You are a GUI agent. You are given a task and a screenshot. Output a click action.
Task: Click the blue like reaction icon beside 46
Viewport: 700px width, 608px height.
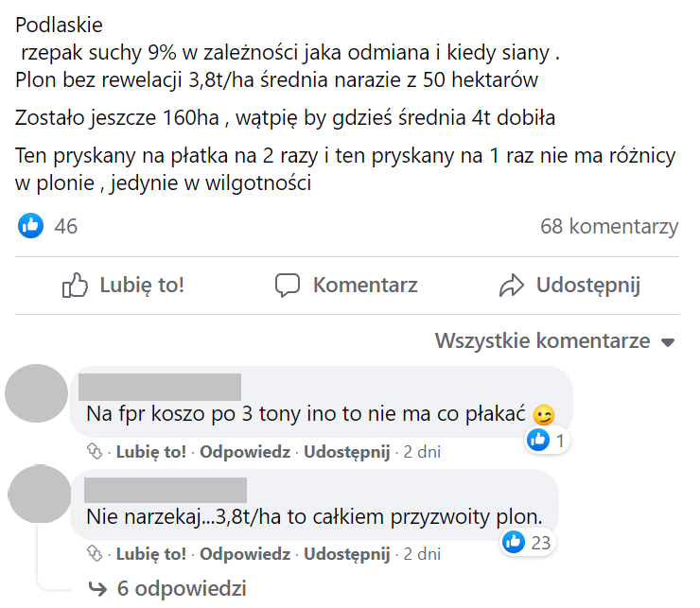tap(31, 226)
